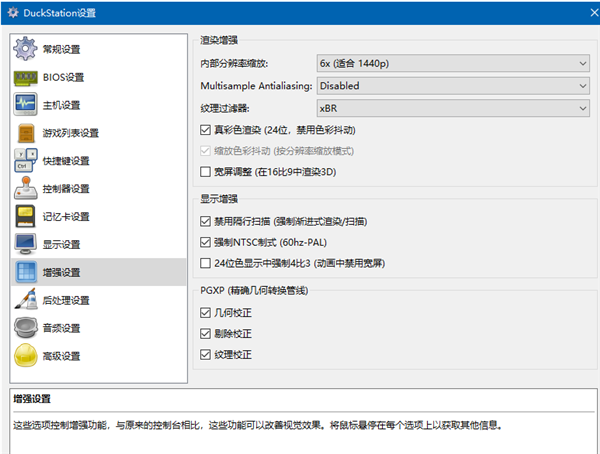The width and height of the screenshot is (600, 454).
Task: Enable 宽屏调整 checkbox
Action: point(206,172)
